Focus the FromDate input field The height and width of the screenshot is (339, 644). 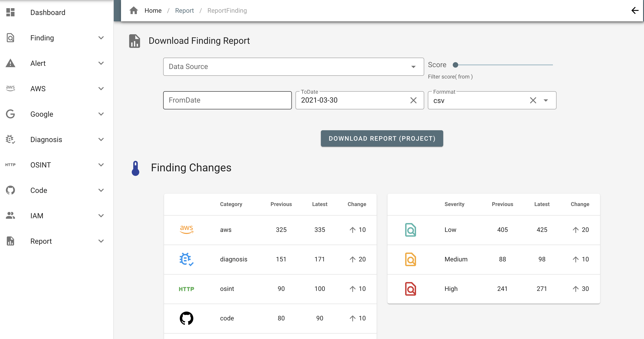[x=227, y=100]
